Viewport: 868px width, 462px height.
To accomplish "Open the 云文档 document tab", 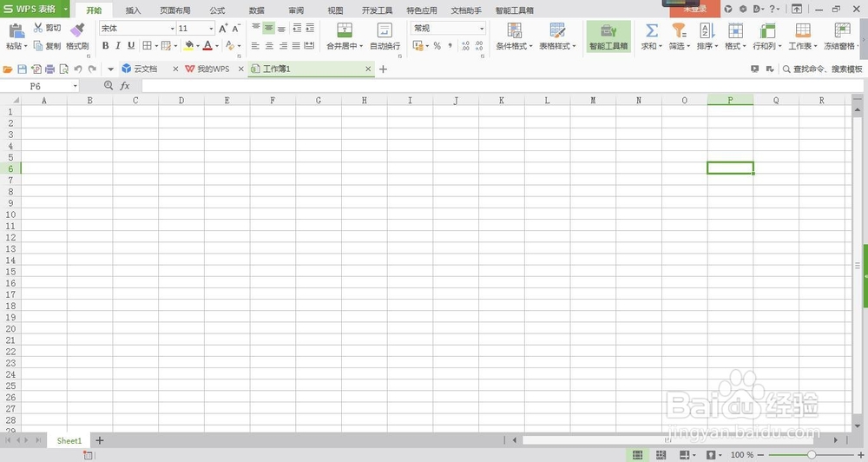I will pyautogui.click(x=145, y=69).
